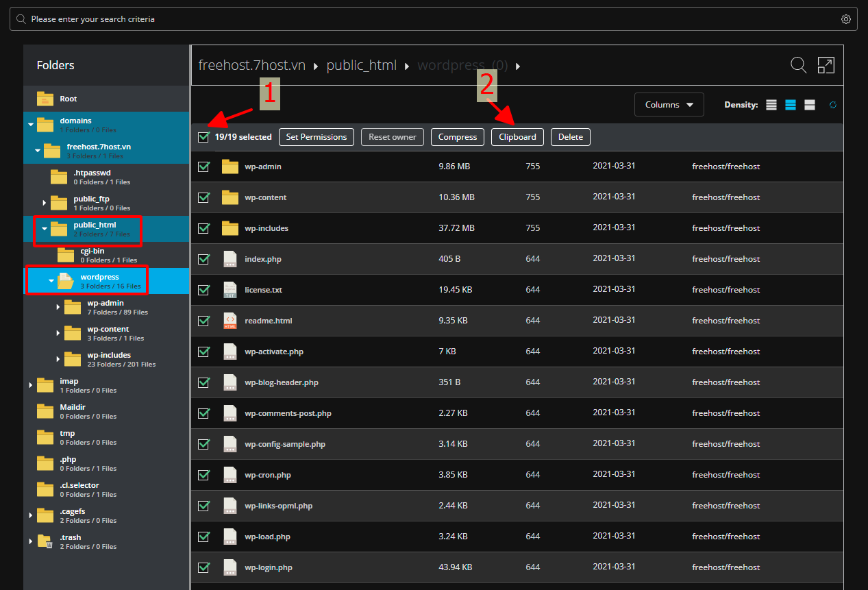This screenshot has width=868, height=590.
Task: Click the .cl.selector folder icon
Action: point(45,489)
